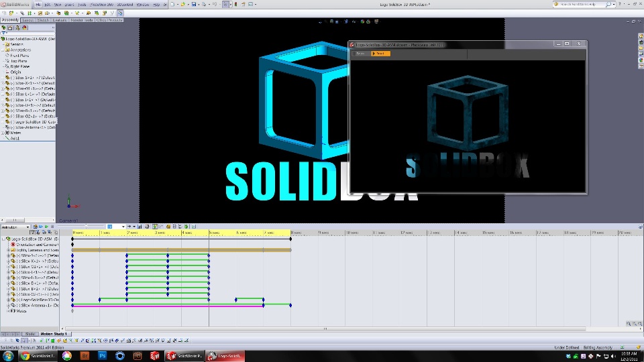Screen dimensions: 644x362
Task: Open the Tools menu
Action: point(82,5)
